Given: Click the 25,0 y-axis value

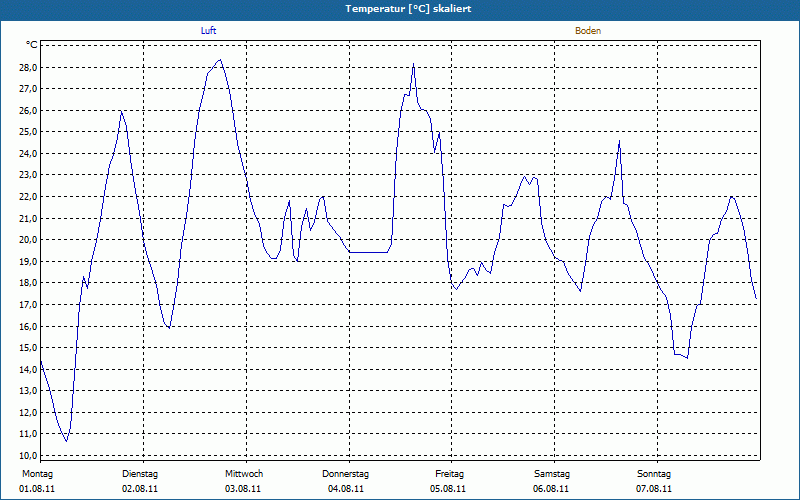Looking at the screenshot, I should pyautogui.click(x=28, y=132).
